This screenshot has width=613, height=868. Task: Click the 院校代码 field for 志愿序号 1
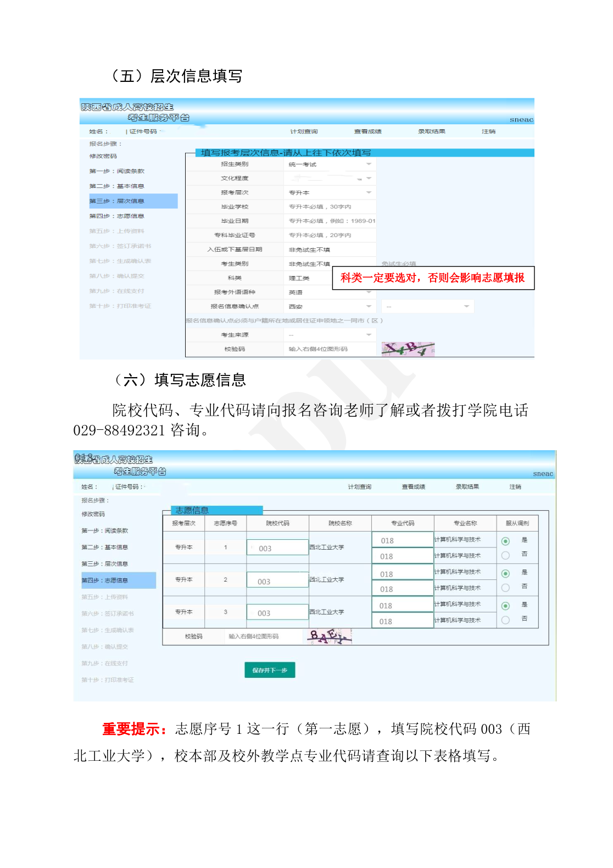click(277, 548)
